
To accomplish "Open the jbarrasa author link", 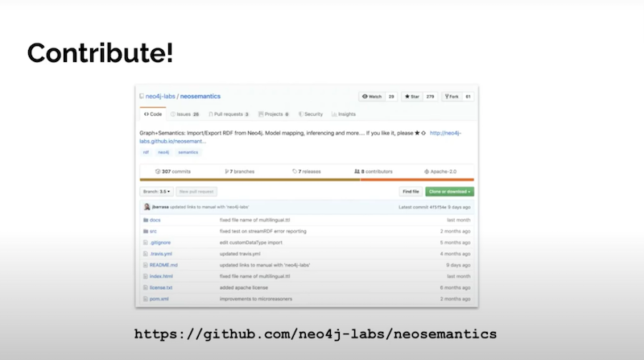I will coord(160,207).
